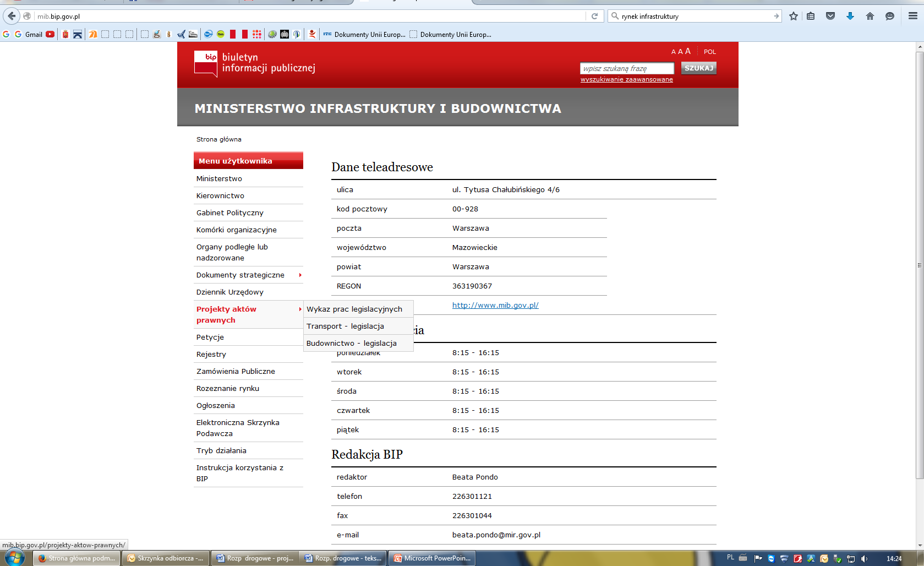Click the SZUKAJ search button
This screenshot has height=566, width=924.
click(x=699, y=68)
